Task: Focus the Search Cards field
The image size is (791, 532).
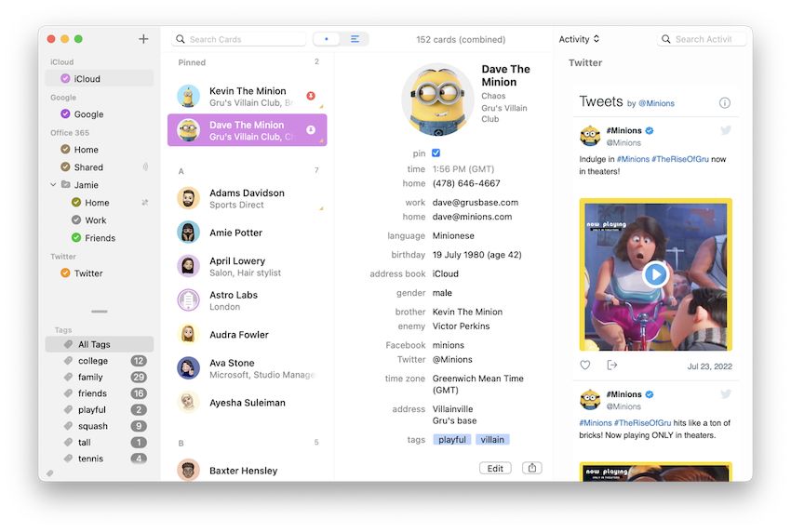Action: click(238, 39)
